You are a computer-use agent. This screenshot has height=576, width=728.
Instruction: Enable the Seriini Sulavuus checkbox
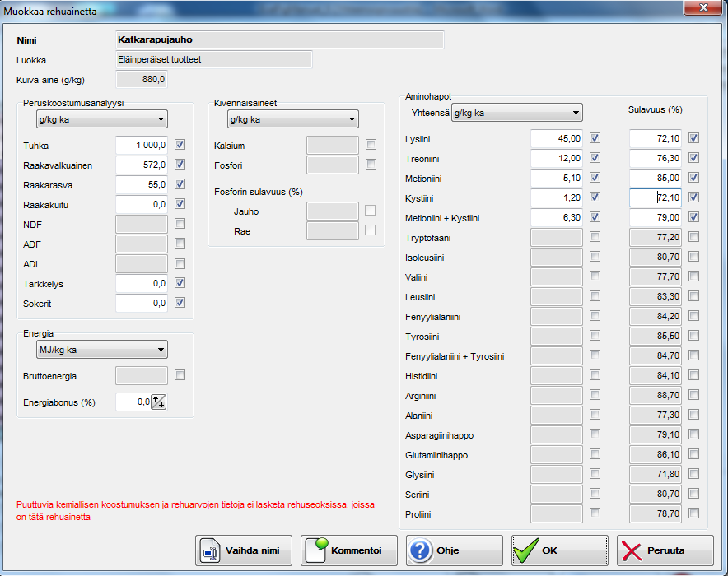pos(693,494)
